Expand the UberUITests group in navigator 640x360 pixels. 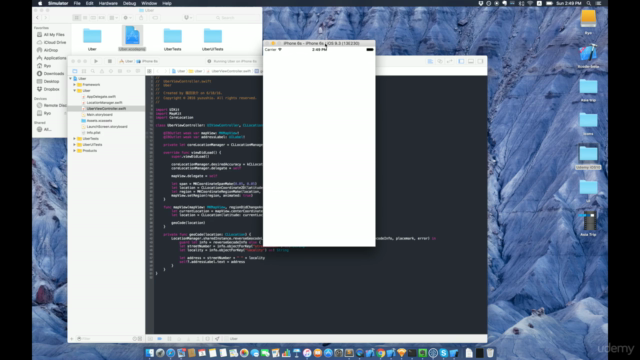tap(75, 144)
